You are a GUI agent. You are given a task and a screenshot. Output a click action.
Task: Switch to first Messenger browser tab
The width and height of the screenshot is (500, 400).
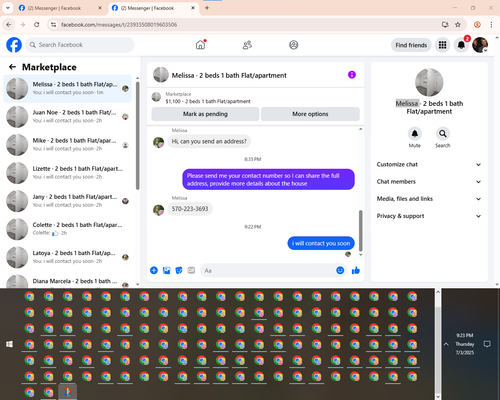(x=59, y=8)
